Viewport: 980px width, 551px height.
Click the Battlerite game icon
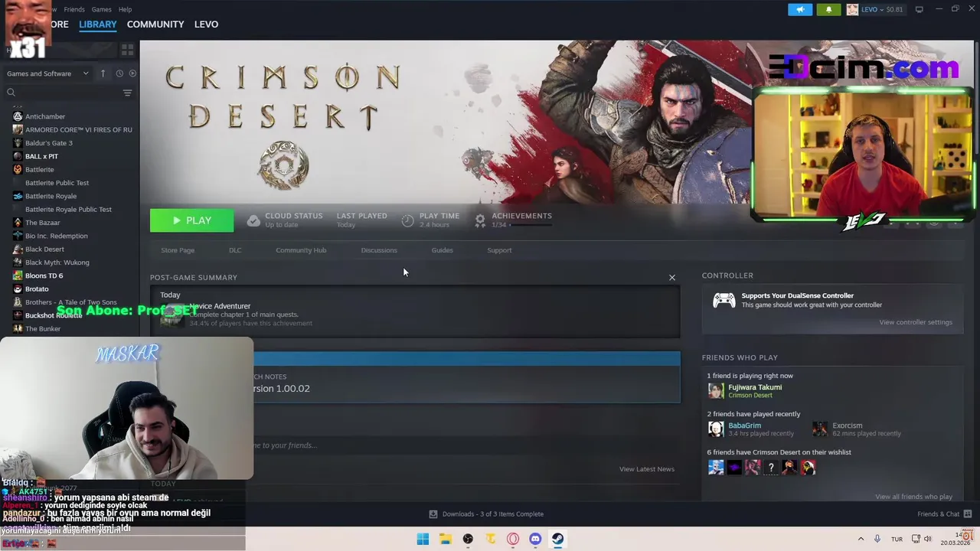(x=18, y=169)
